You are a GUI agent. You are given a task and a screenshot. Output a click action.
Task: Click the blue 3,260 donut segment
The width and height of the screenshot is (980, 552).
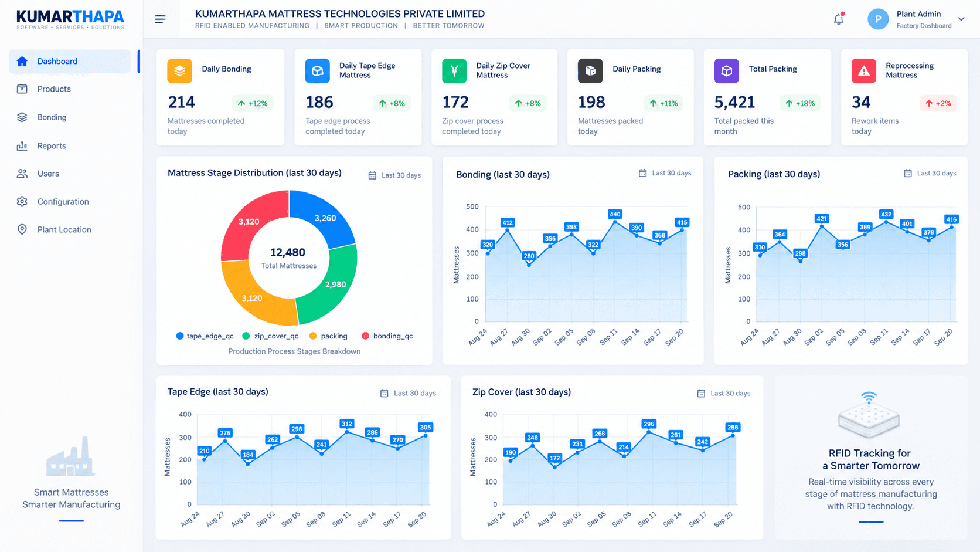tap(324, 217)
